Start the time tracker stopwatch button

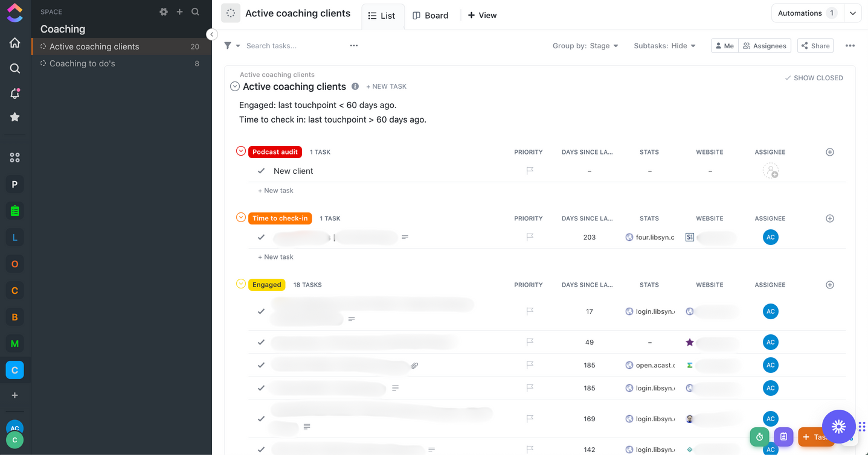[x=759, y=437]
